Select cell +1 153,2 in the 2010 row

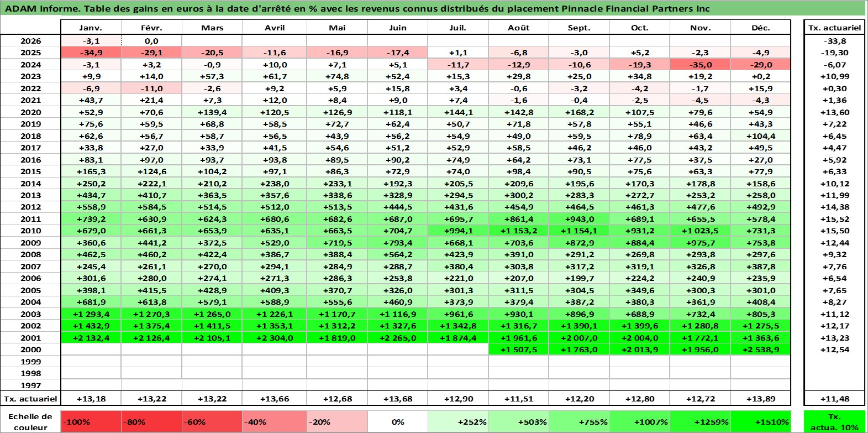[518, 231]
